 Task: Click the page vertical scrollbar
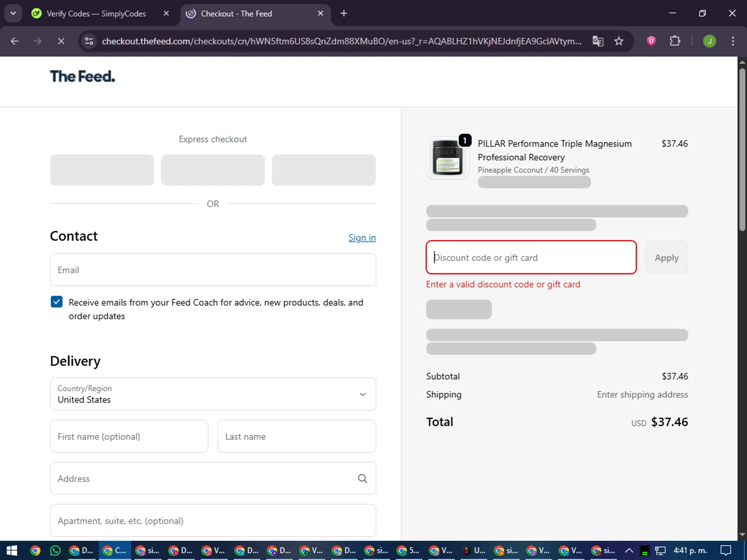(x=742, y=149)
